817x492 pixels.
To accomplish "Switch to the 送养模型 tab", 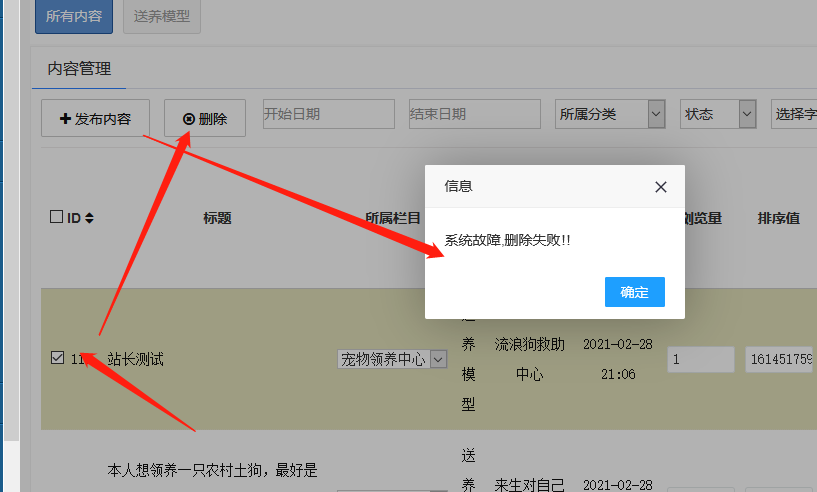I will click(x=162, y=17).
